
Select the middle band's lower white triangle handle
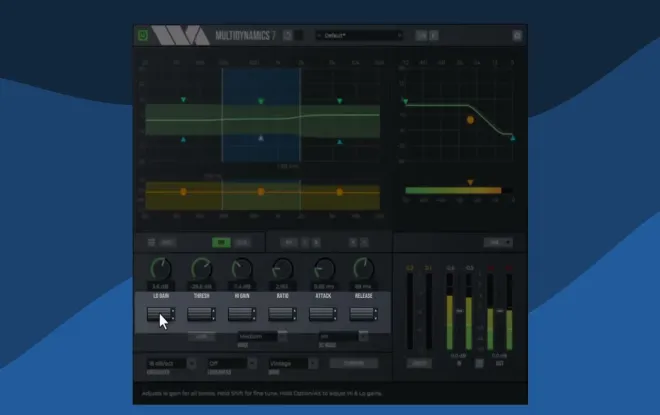click(x=261, y=138)
